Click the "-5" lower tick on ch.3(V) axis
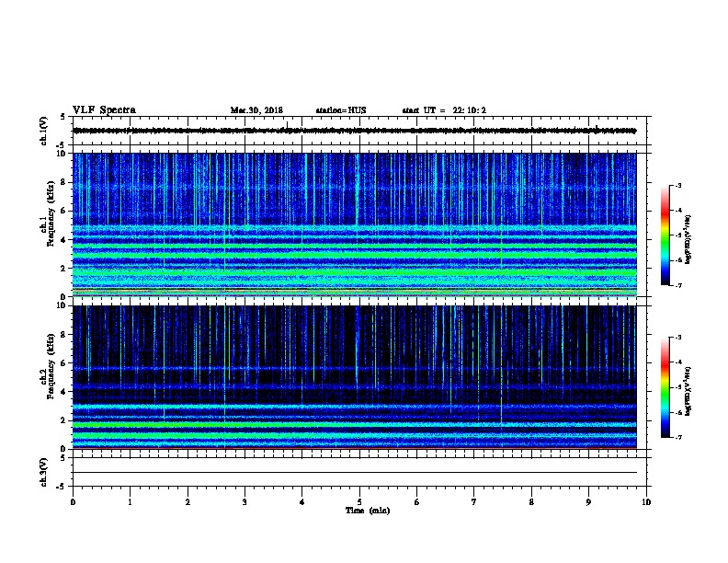The width and height of the screenshot is (728, 563). pos(61,487)
